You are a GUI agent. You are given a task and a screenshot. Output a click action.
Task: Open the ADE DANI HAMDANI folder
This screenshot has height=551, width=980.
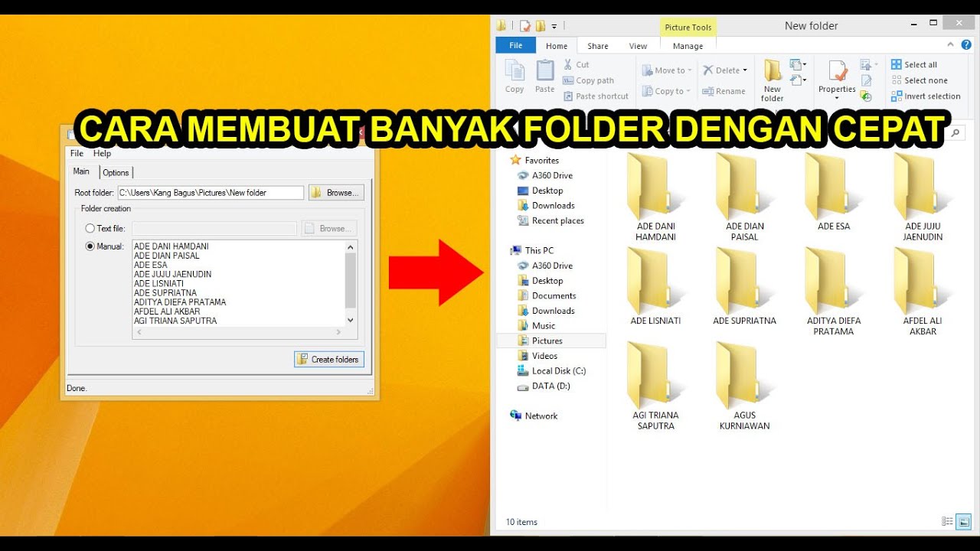tap(655, 197)
